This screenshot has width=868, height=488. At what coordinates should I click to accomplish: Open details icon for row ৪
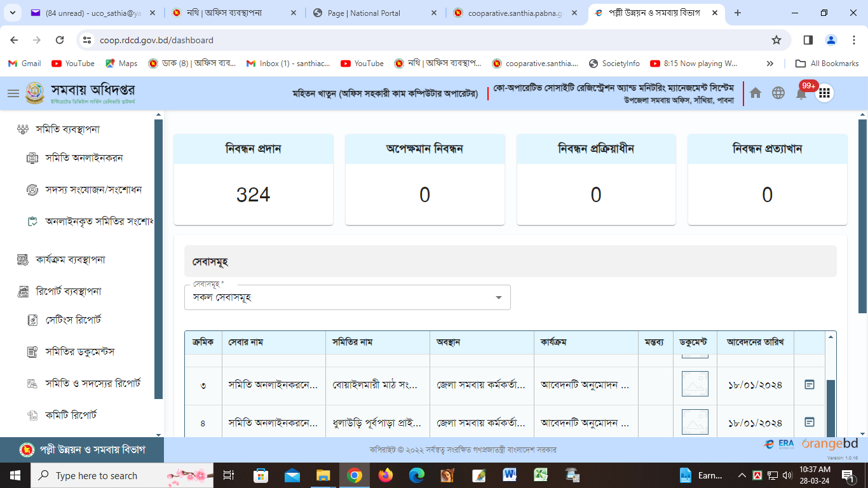pos(810,422)
